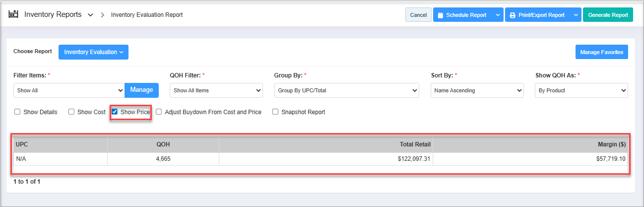Click the calendar icon on Schedule Report
644x207 pixels.
pyautogui.click(x=440, y=15)
